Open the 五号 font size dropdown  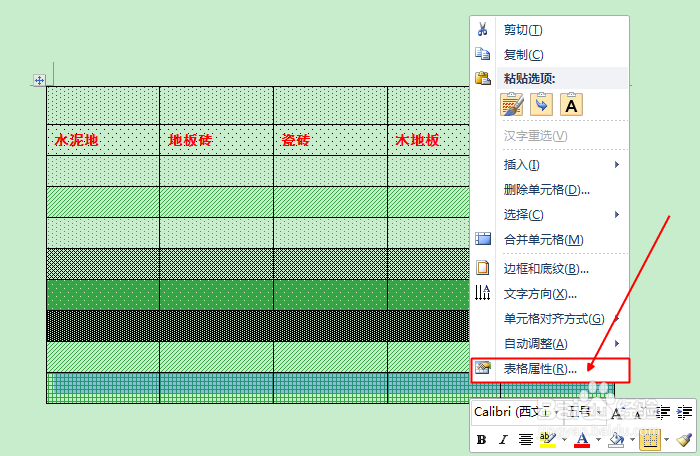point(599,413)
